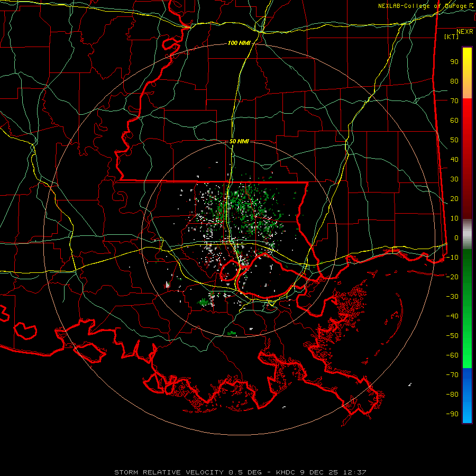Click the 30 value on velocity scale
This screenshot has height=476, width=476.
coord(454,179)
